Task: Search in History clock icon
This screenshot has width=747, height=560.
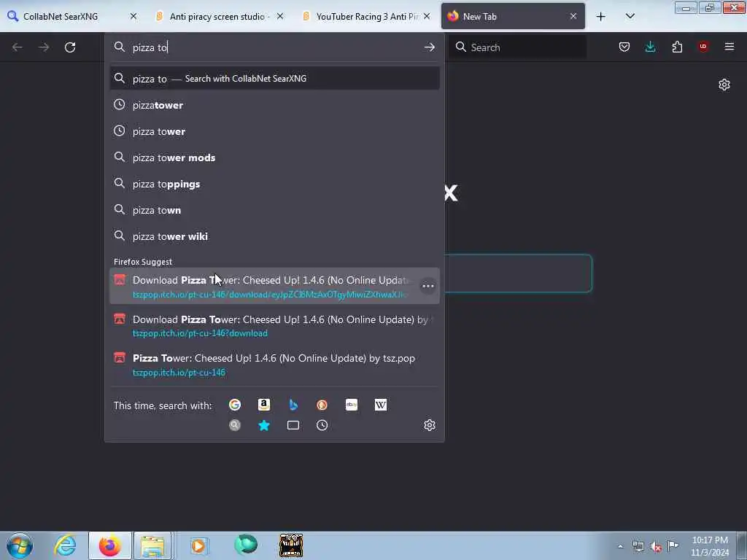Action: (x=322, y=425)
